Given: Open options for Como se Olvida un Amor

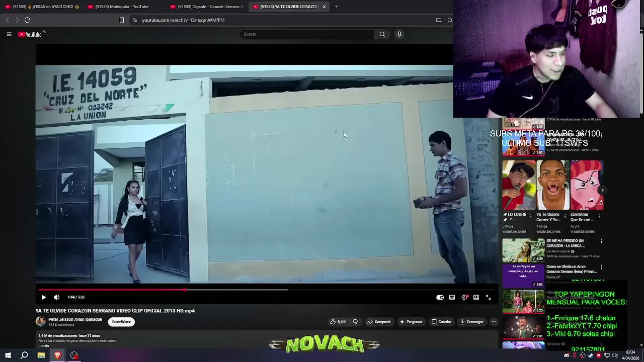Looking at the screenshot, I should coord(601,267).
